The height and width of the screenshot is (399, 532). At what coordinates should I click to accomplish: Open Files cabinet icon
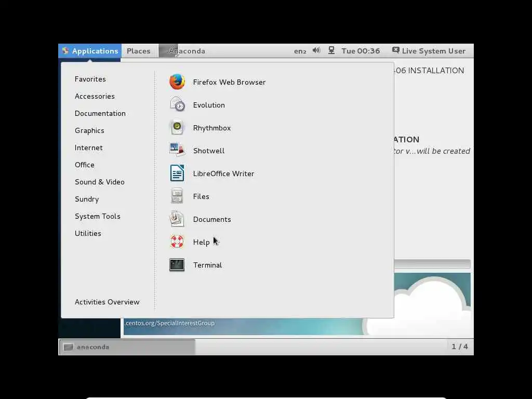177,196
